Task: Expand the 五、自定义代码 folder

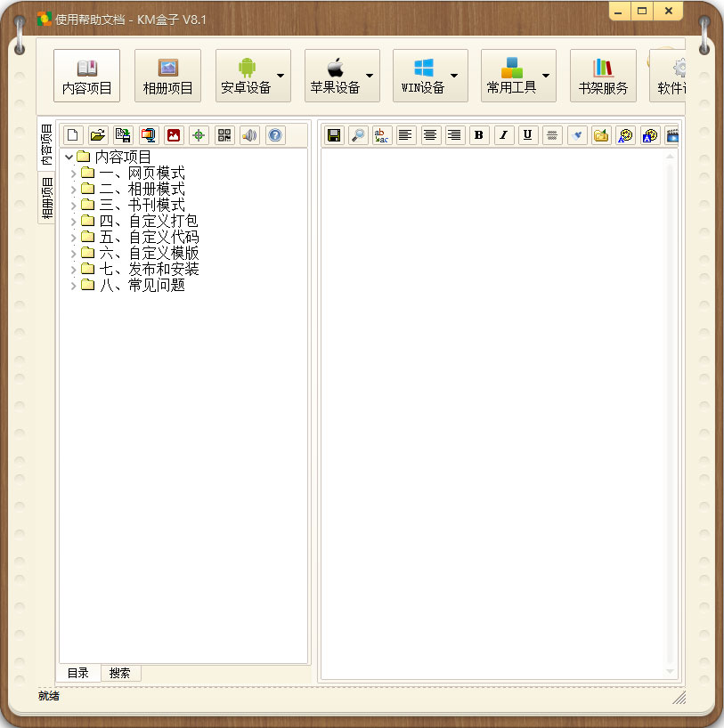Action: click(73, 238)
